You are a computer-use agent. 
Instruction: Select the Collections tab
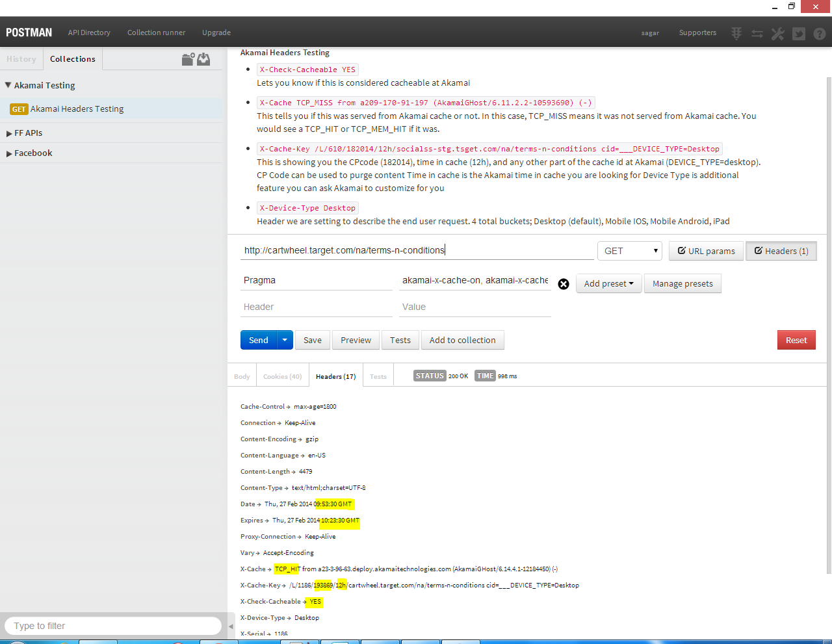[x=73, y=58]
